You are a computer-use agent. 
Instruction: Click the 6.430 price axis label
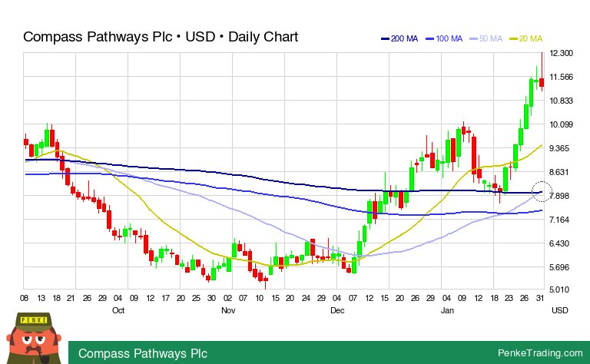561,243
